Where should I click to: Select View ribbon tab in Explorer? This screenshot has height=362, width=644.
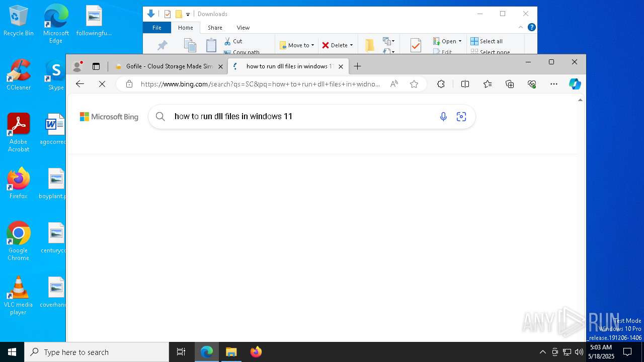pos(243,28)
